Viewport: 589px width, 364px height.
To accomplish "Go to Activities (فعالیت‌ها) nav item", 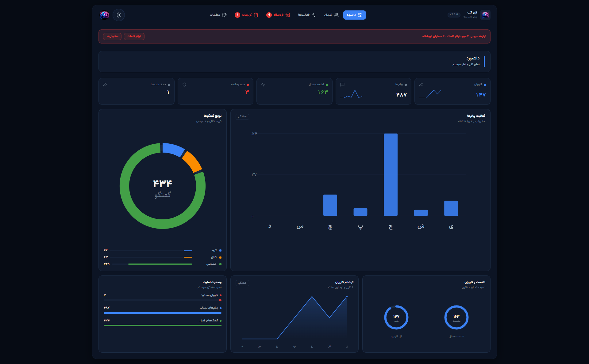I will [x=307, y=15].
